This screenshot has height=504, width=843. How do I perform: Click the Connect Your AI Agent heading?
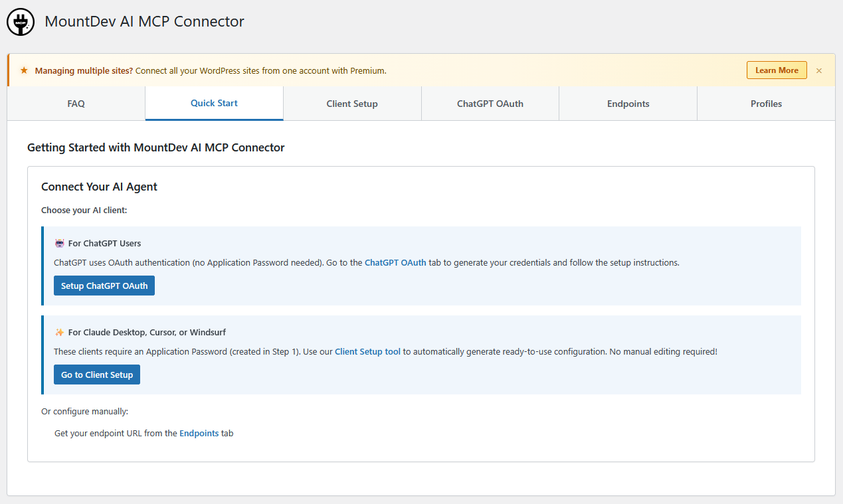coord(99,187)
